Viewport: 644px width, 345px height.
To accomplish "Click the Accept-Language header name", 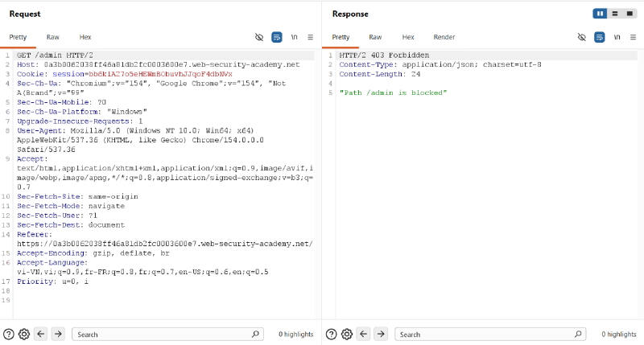I will (x=52, y=262).
